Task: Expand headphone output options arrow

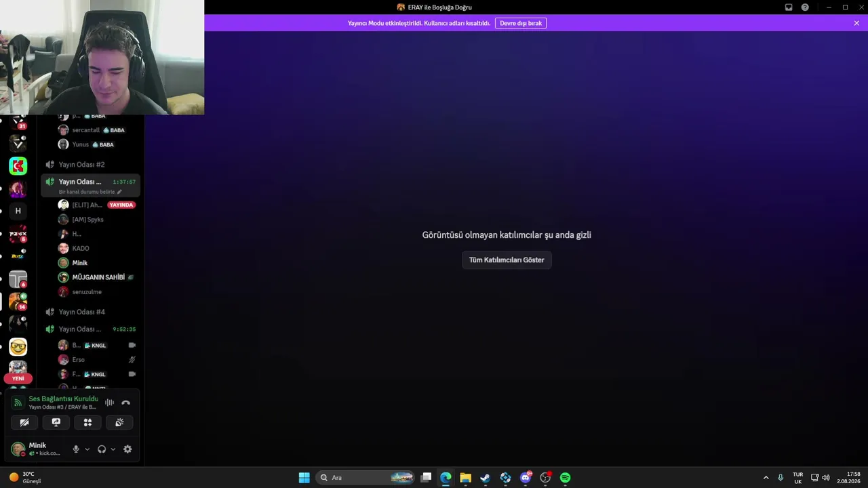Action: pos(113,449)
